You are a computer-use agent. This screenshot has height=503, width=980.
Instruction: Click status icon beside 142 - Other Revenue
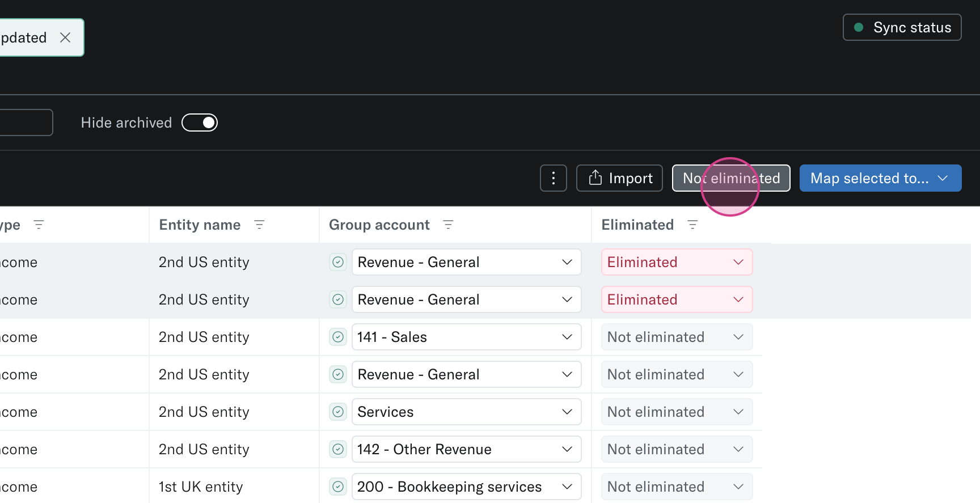click(338, 449)
